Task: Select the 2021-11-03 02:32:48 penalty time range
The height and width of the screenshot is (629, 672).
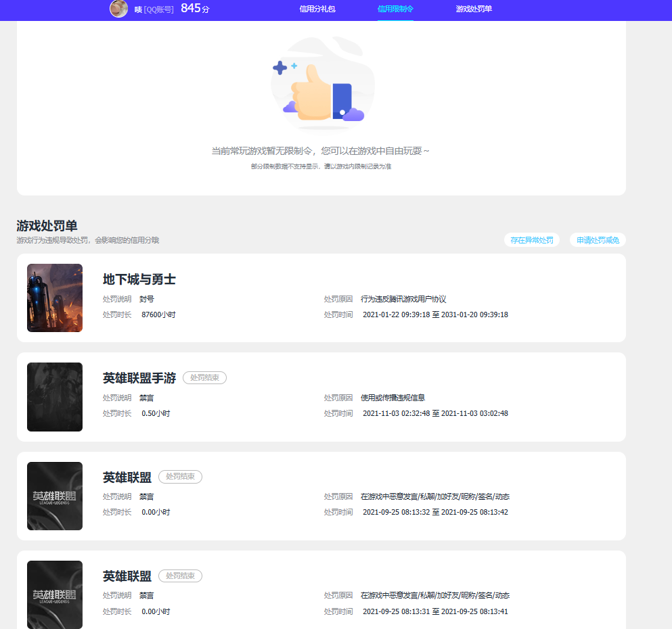Action: point(435,414)
